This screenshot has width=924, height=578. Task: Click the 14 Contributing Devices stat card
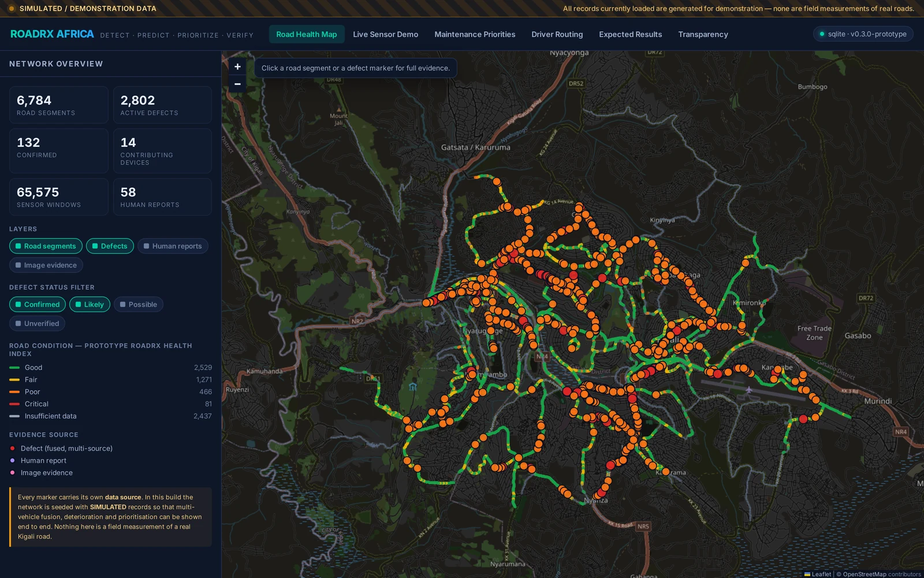[162, 151]
